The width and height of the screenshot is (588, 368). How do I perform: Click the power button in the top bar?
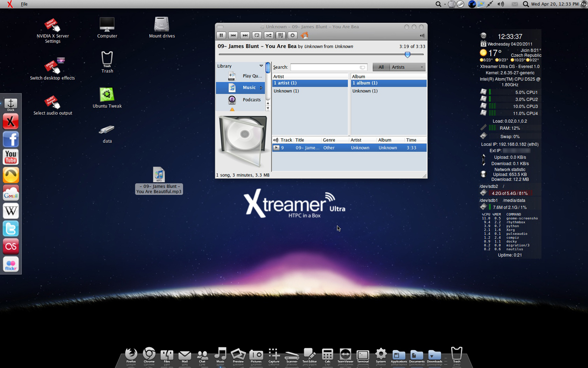coord(583,4)
